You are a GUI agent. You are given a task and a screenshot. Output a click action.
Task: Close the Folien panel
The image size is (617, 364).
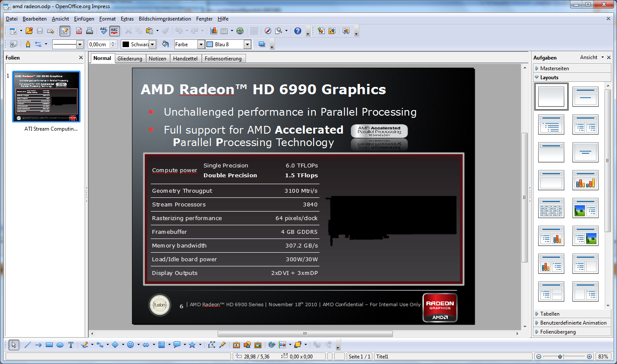(x=81, y=57)
